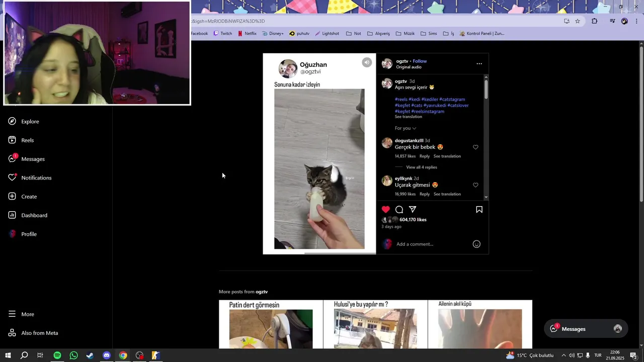This screenshot has width=644, height=362.
Task: Open ogztv link in More posts from
Action: coord(262,292)
